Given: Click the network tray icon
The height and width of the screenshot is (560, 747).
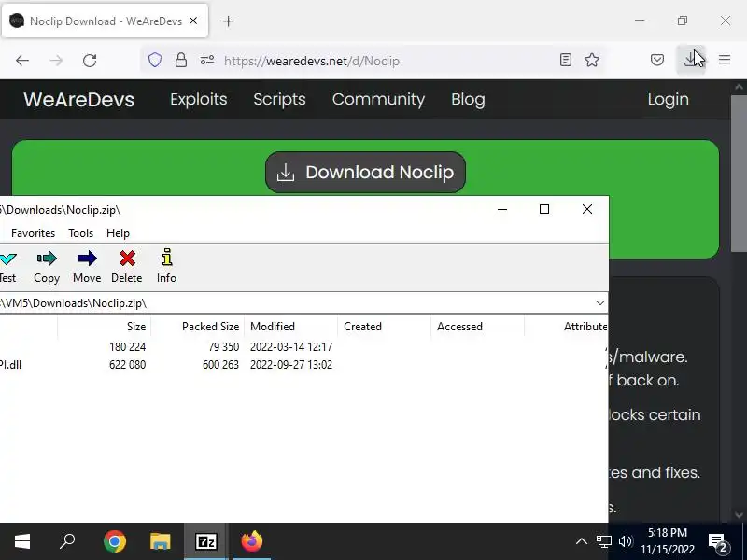Looking at the screenshot, I should 603,541.
